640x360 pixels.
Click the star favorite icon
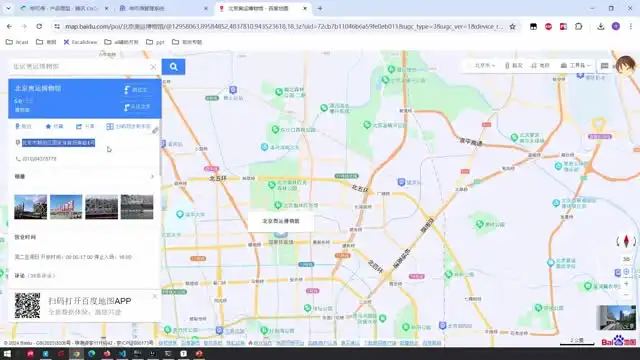[x=48, y=126]
